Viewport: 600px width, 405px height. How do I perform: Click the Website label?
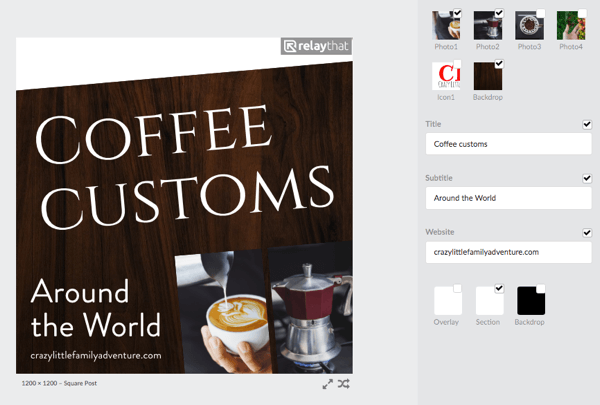(x=440, y=232)
